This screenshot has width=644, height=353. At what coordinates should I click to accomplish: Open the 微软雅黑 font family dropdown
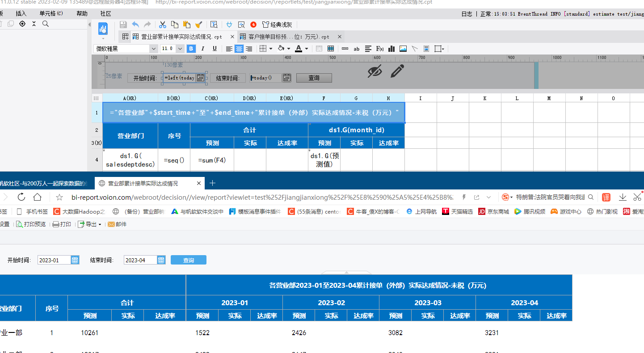(x=154, y=49)
